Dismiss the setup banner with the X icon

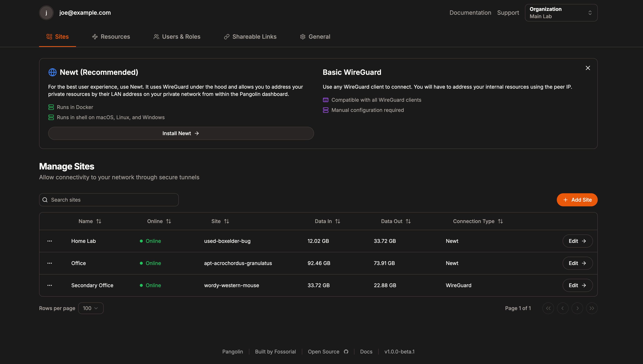pyautogui.click(x=588, y=68)
